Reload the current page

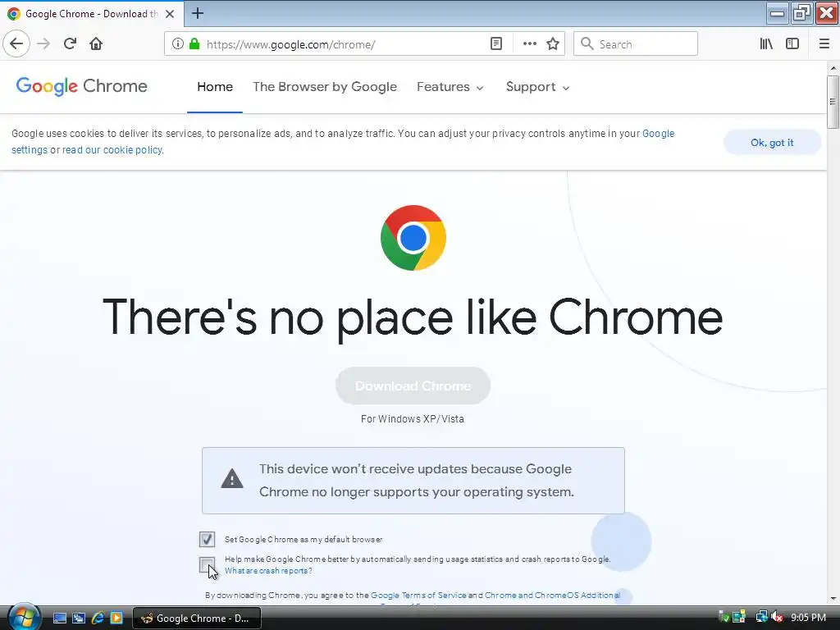[x=70, y=43]
